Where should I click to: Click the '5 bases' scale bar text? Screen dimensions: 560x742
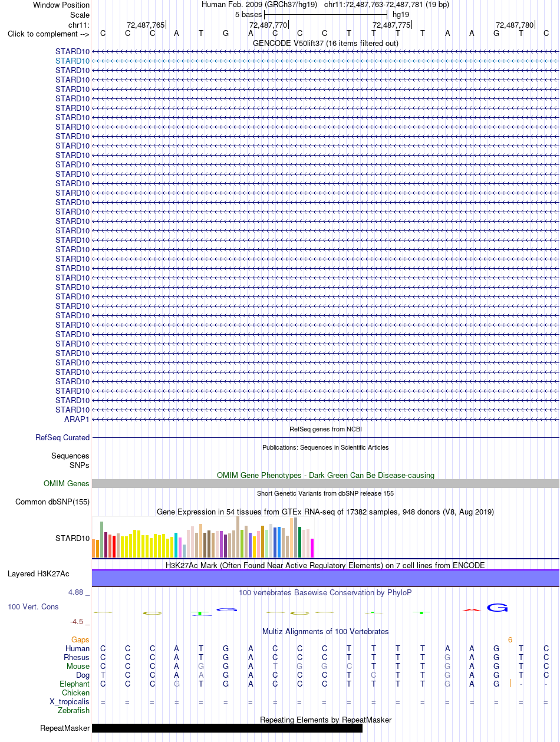coord(248,15)
